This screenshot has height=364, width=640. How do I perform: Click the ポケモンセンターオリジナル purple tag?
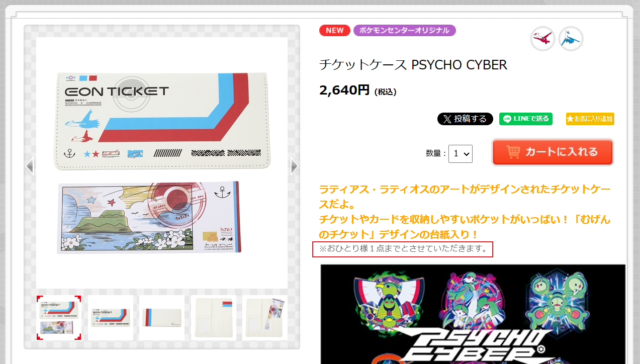point(405,30)
